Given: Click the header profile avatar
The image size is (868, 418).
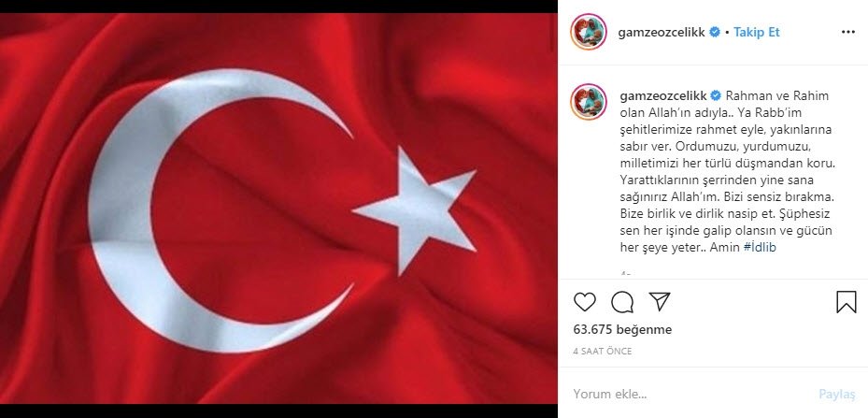Looking at the screenshot, I should 589,32.
